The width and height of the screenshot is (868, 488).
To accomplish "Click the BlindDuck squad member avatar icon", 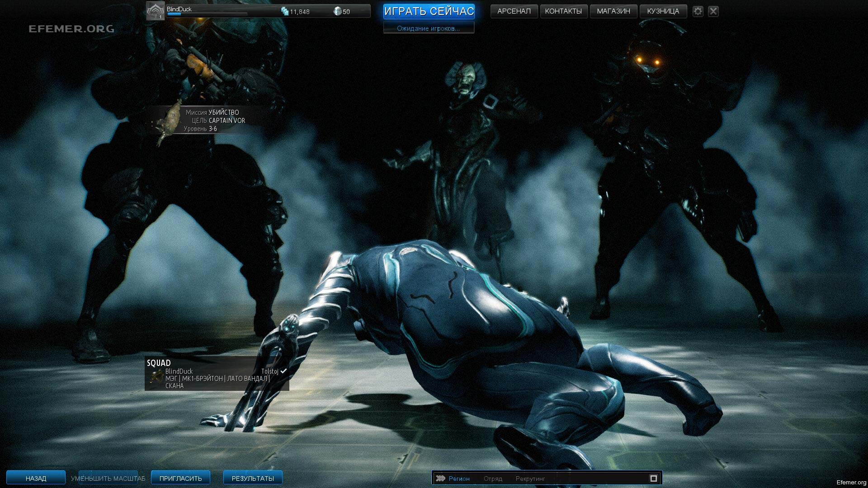I will 156,376.
